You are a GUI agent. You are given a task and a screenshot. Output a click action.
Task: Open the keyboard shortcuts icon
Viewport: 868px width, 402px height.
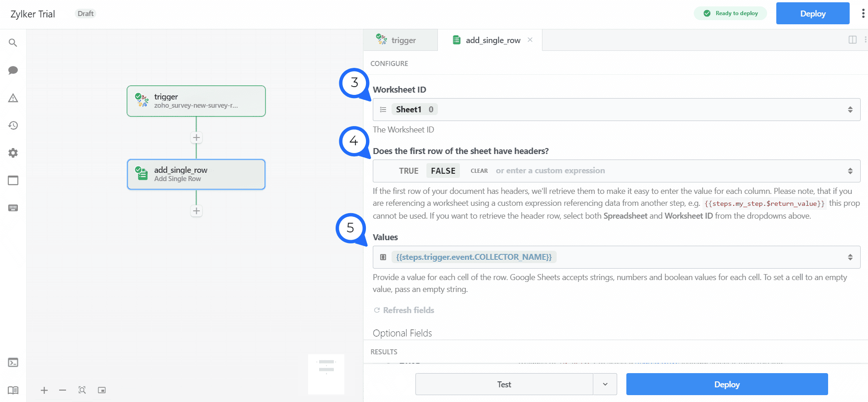[13, 208]
